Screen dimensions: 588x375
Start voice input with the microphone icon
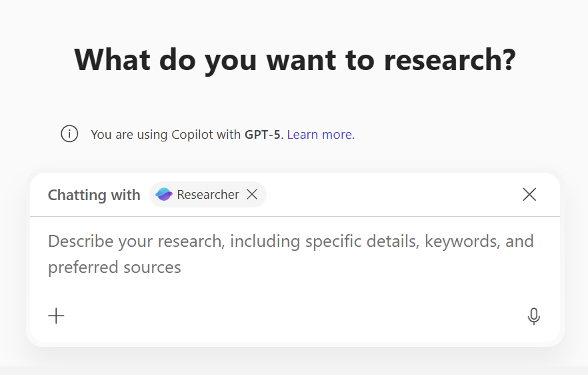click(533, 316)
